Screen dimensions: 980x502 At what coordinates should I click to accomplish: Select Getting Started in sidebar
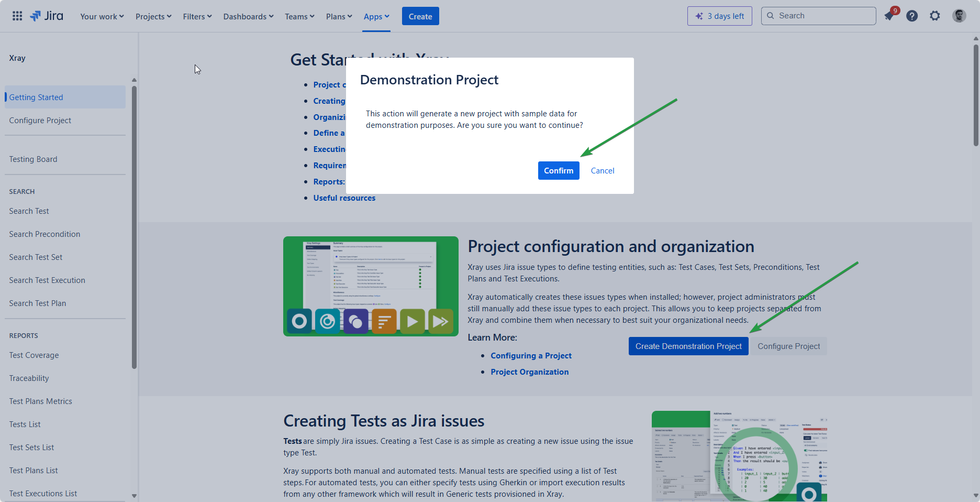(x=65, y=97)
